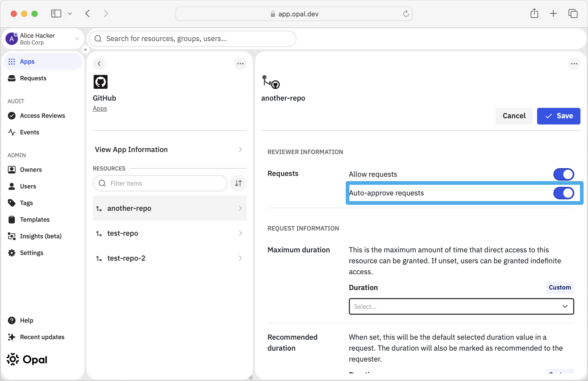Click the Recent updates sparkle icon
The height and width of the screenshot is (381, 588).
[x=12, y=337]
